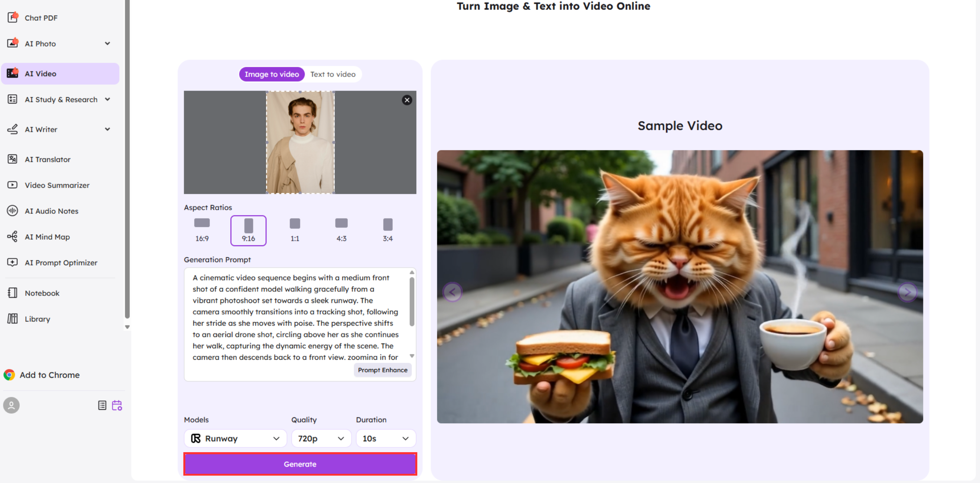Open AI Audio Notes

click(51, 211)
